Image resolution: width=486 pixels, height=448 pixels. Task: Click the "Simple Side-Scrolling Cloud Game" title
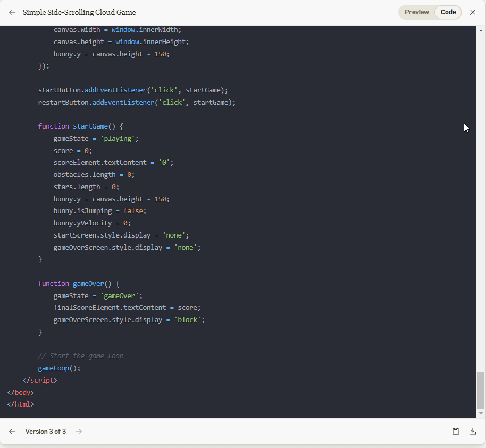[79, 12]
